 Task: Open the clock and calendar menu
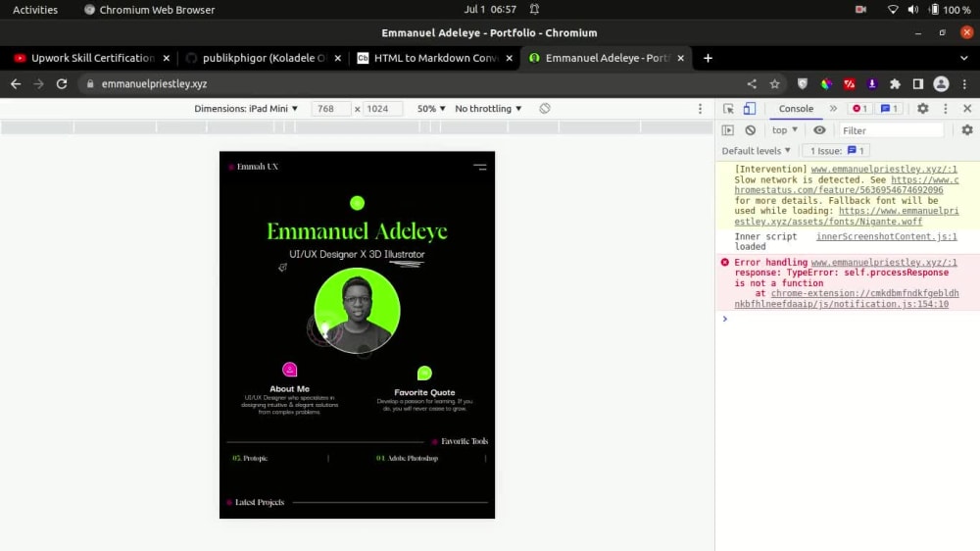[x=491, y=10]
